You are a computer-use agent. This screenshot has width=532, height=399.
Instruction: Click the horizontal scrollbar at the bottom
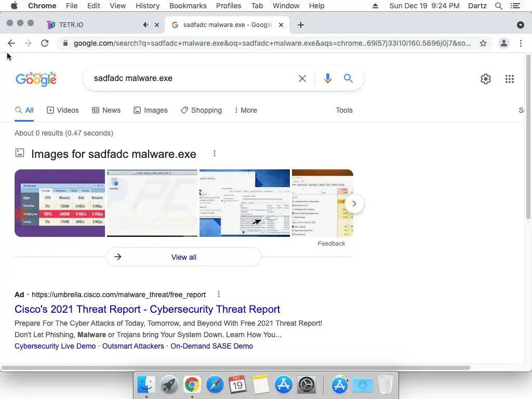pos(236,368)
